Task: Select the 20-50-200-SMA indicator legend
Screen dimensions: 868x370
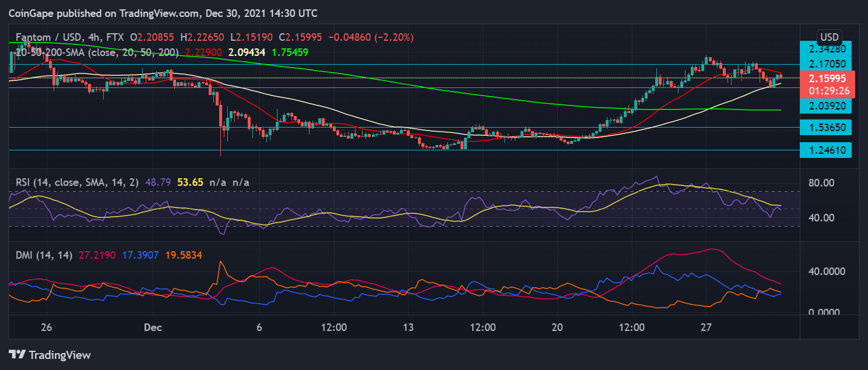Action: [x=97, y=52]
